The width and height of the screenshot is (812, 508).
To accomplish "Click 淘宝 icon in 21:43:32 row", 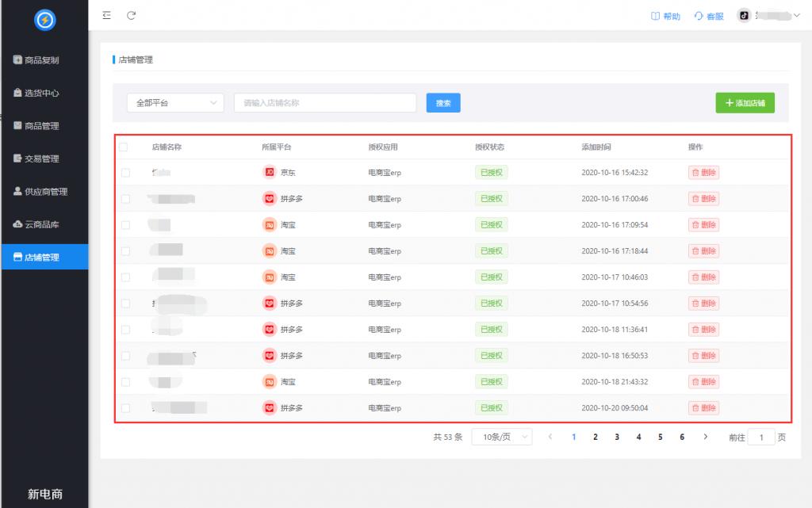I will coord(270,382).
